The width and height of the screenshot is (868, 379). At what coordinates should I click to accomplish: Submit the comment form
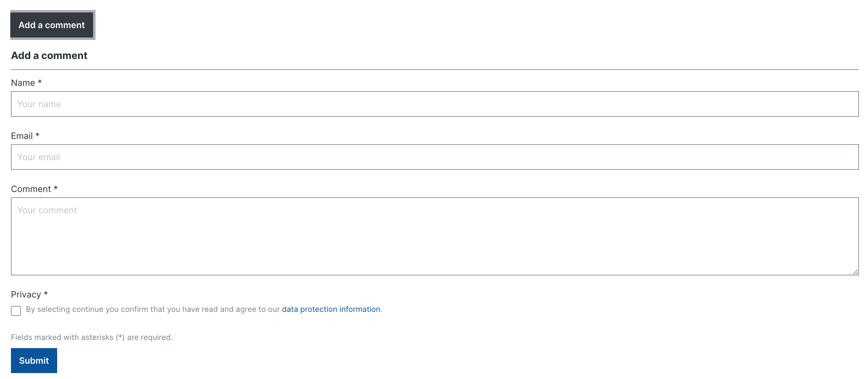click(34, 361)
